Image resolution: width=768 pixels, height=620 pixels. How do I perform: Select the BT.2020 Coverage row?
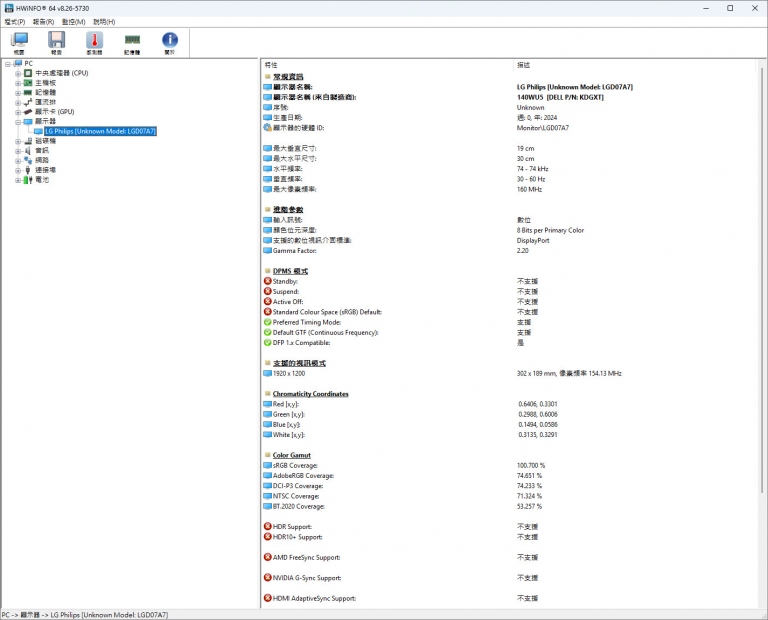point(509,506)
